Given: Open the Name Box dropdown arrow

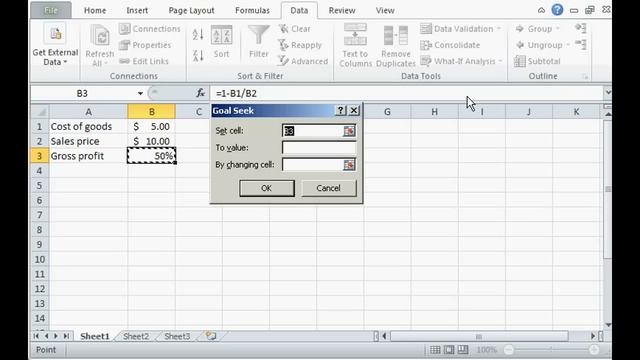Looking at the screenshot, I should tap(140, 93).
